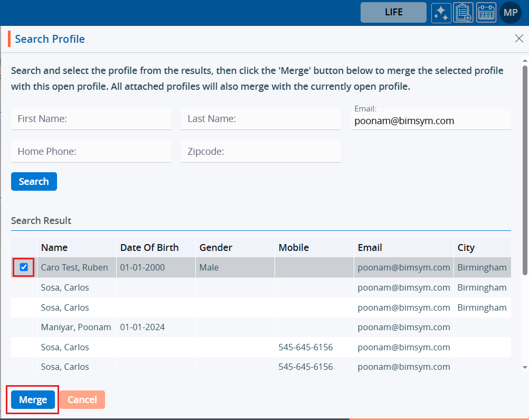Screen dimensions: 529x420
Task: Cancel the profile merge
Action: coord(82,400)
